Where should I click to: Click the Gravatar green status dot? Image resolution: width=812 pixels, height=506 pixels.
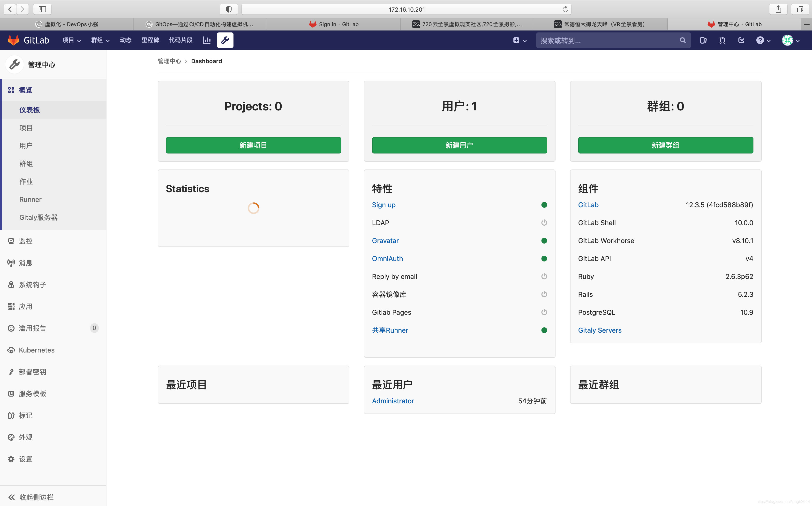pyautogui.click(x=544, y=241)
